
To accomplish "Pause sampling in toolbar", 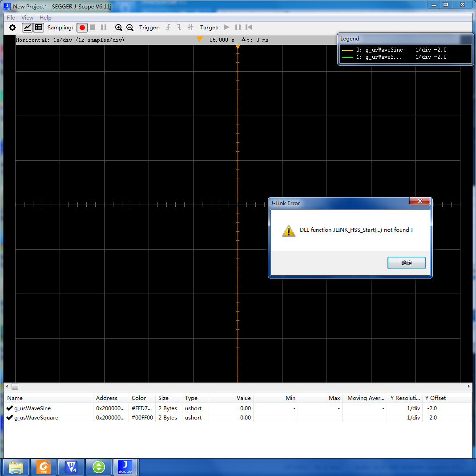I will click(104, 27).
